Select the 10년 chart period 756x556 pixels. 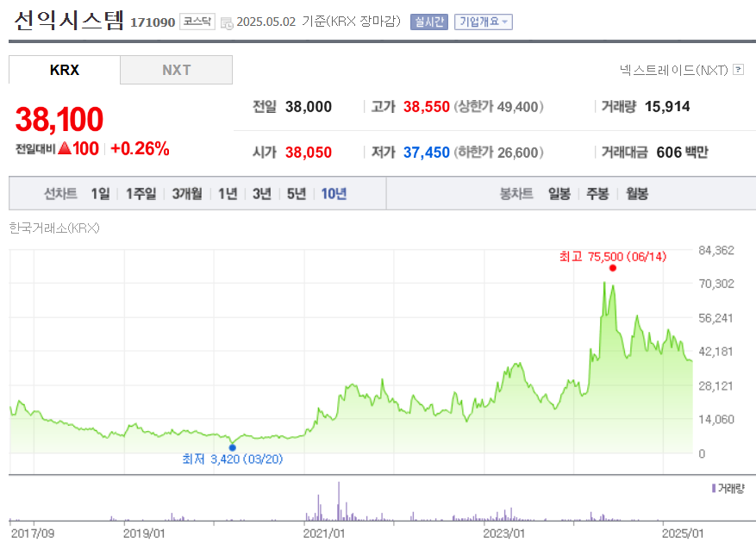(334, 194)
